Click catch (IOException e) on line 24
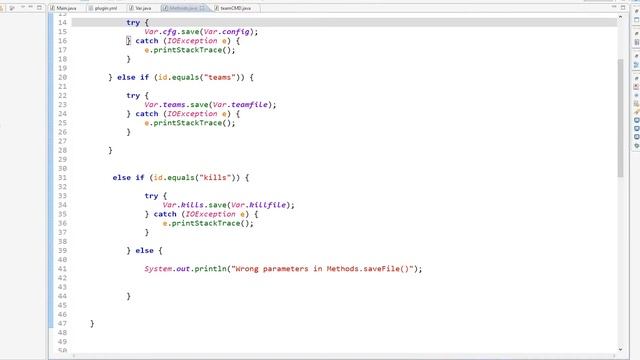This screenshot has width=640, height=360. pos(183,114)
